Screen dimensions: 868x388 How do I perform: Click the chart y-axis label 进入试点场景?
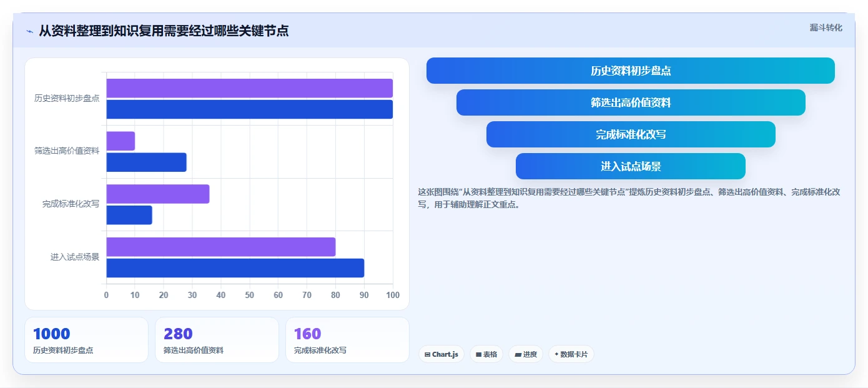tap(75, 257)
